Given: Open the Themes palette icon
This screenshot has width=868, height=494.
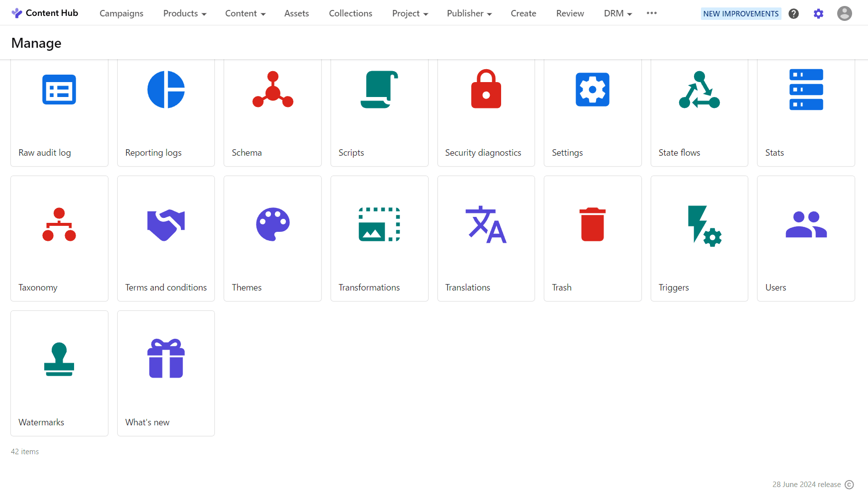Looking at the screenshot, I should [x=272, y=224].
